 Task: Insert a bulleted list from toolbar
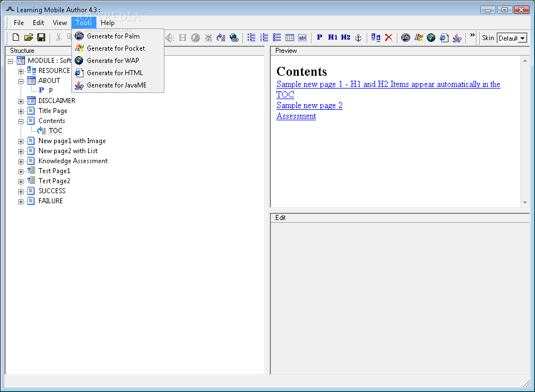(251, 37)
